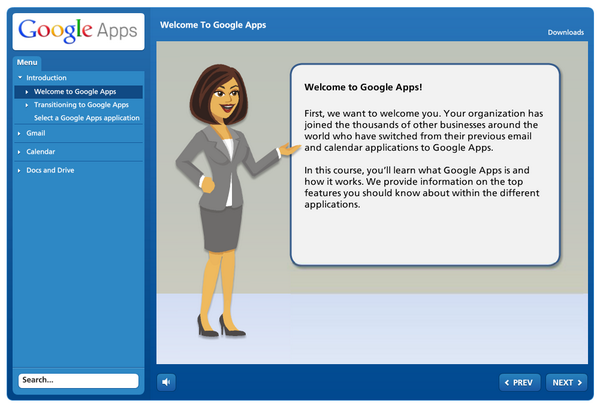Expand the Calendar section arrow
600x406 pixels.
pos(19,152)
